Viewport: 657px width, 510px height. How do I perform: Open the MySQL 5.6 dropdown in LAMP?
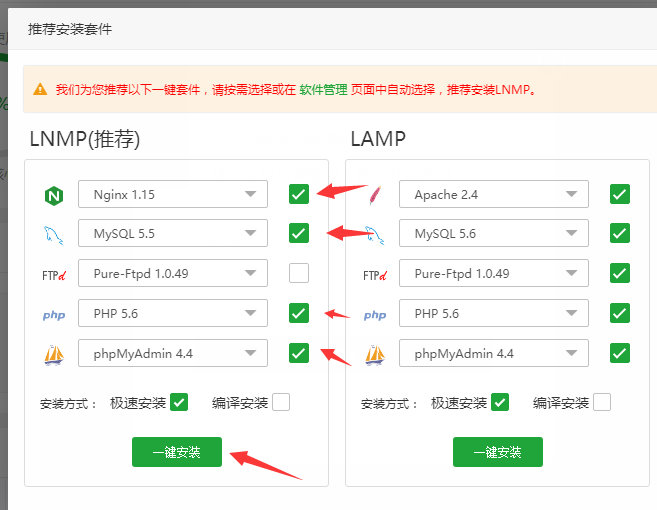pos(494,234)
